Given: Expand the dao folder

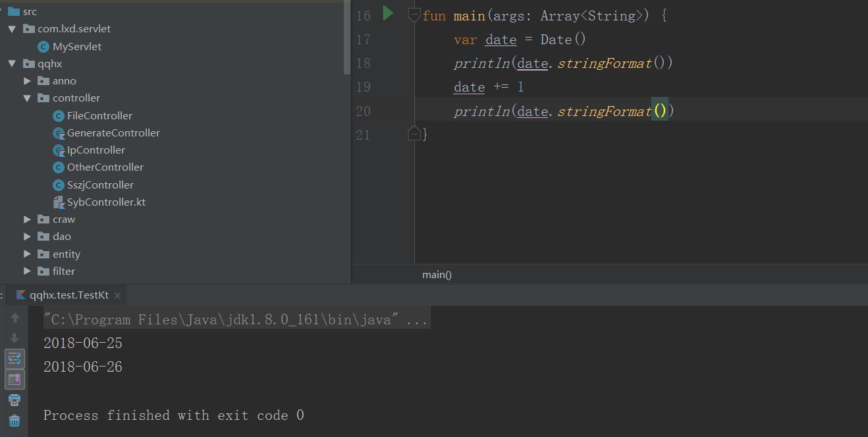Looking at the screenshot, I should pos(27,237).
